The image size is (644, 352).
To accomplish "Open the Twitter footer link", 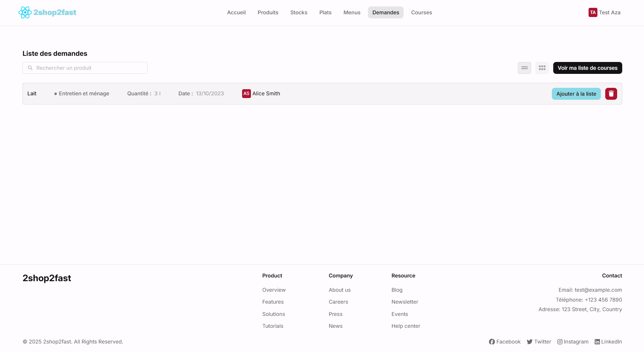I will point(539,342).
